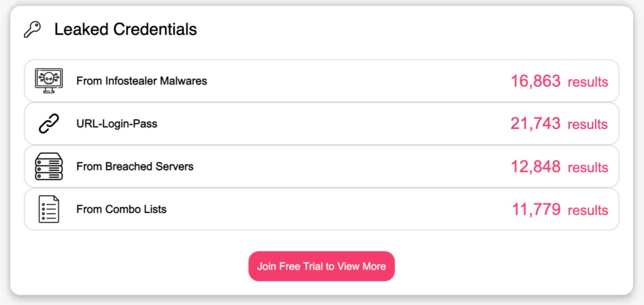Select the From Combo Lists label
The image size is (644, 305).
(121, 209)
